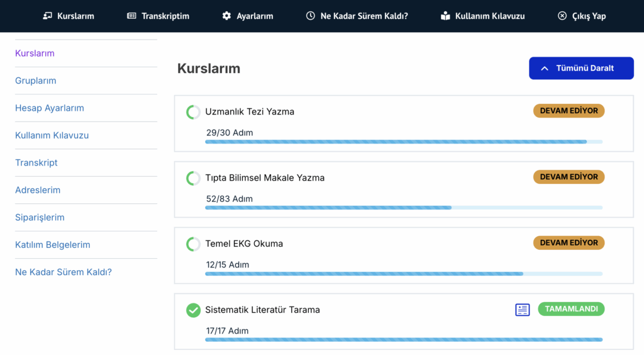
Task: Click the TAMAMLANDI status badge
Action: tap(571, 309)
